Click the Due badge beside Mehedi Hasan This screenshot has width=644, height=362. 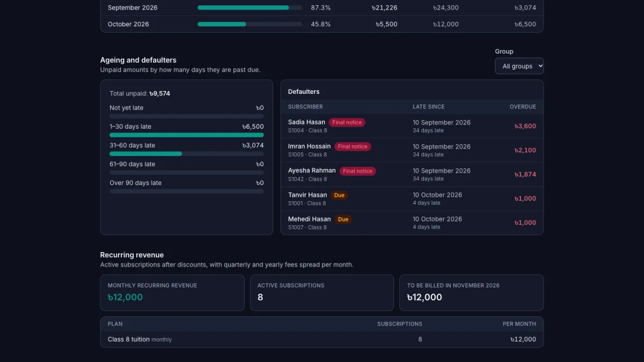coord(343,219)
